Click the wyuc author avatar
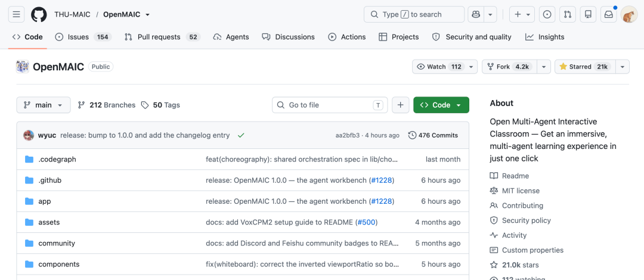This screenshot has height=280, width=644. point(29,135)
